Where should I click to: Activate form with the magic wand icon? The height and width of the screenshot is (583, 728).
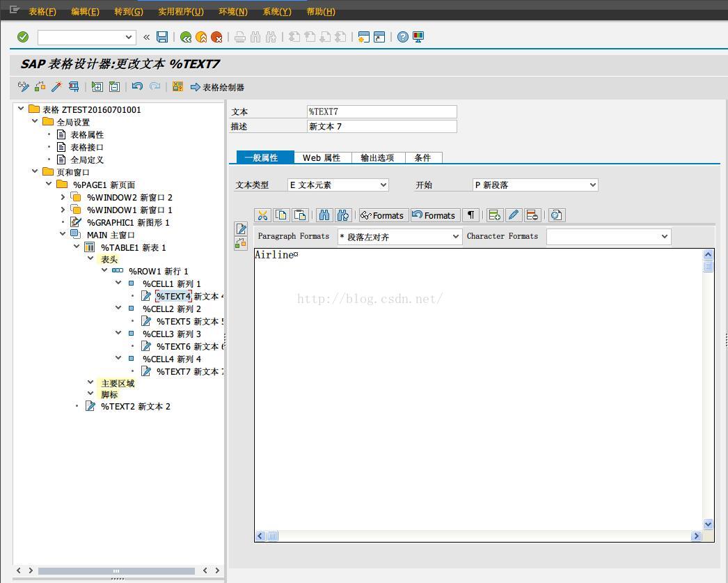[x=56, y=86]
